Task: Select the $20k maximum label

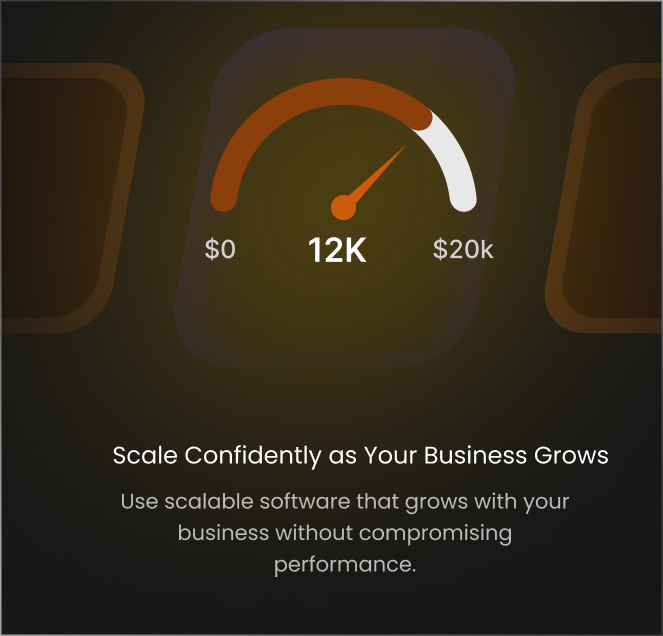Action: 463,249
